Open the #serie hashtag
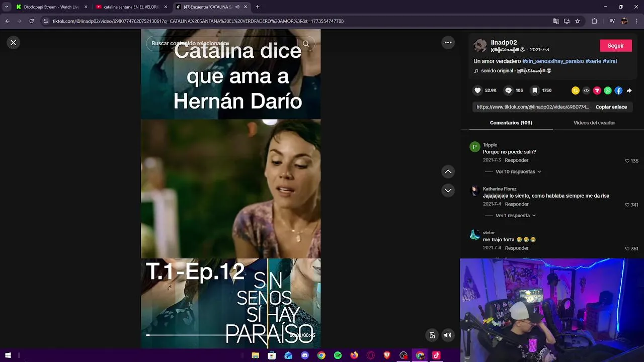Viewport: 644px width, 362px height. pyautogui.click(x=593, y=61)
